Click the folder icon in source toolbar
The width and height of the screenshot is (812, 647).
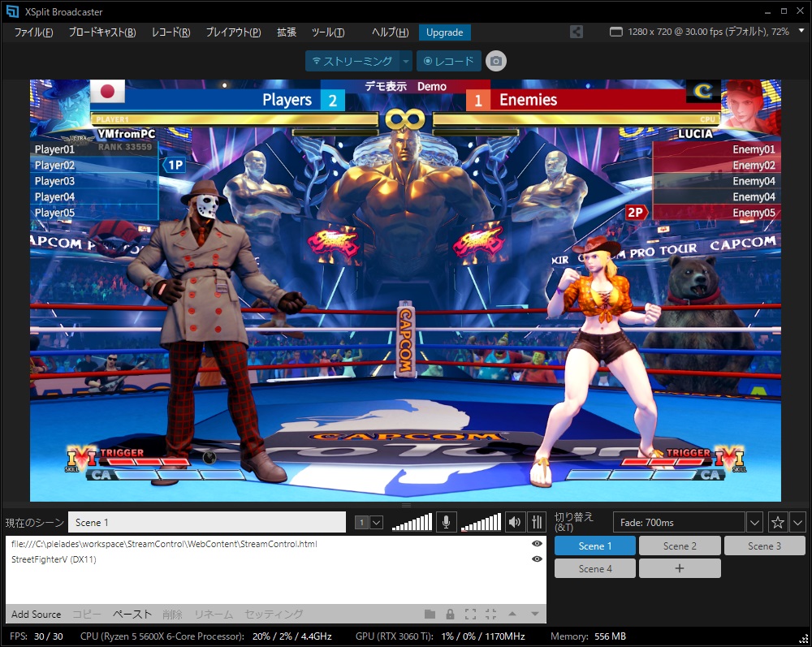click(x=430, y=614)
